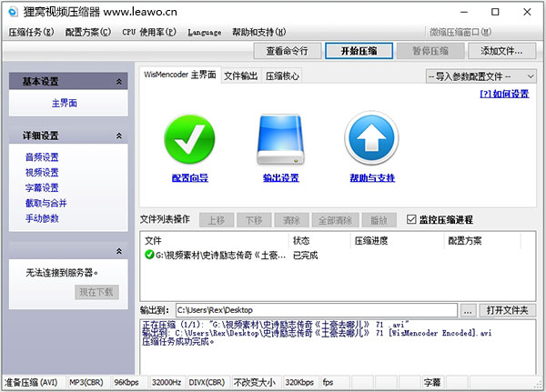The height and width of the screenshot is (392, 546).
Task: Click 配置方案 column header
Action: pyautogui.click(x=482, y=240)
